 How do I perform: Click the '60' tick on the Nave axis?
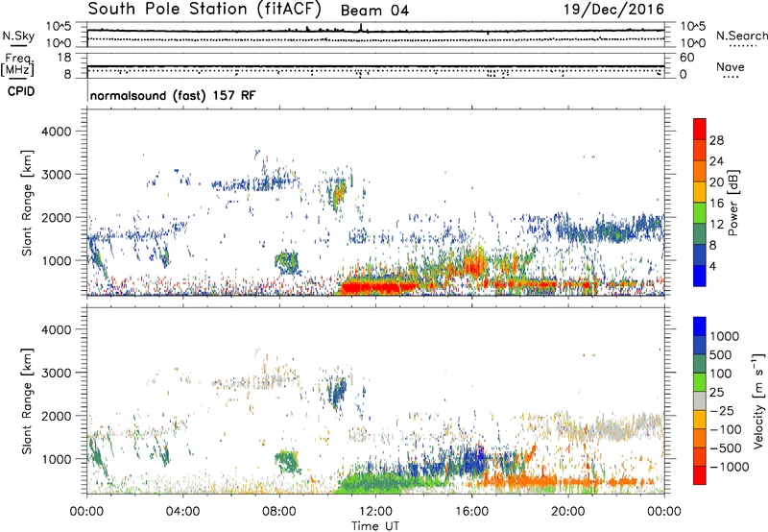click(x=686, y=58)
